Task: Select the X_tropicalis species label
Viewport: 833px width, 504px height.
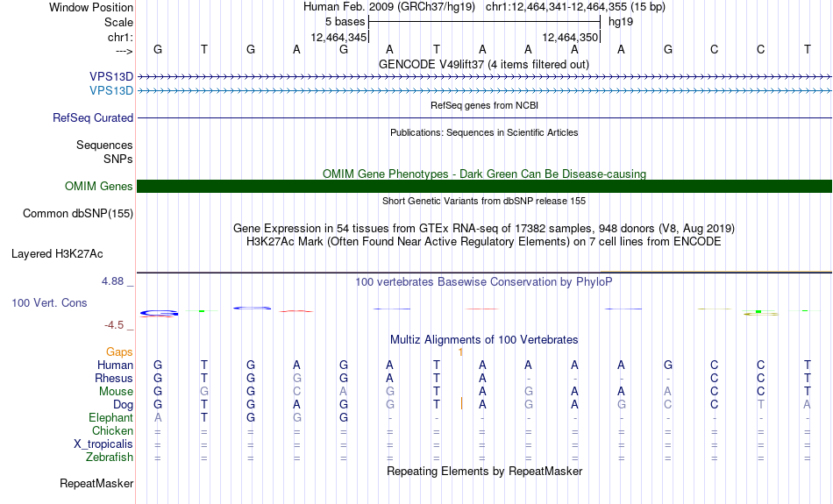Action: [103, 444]
